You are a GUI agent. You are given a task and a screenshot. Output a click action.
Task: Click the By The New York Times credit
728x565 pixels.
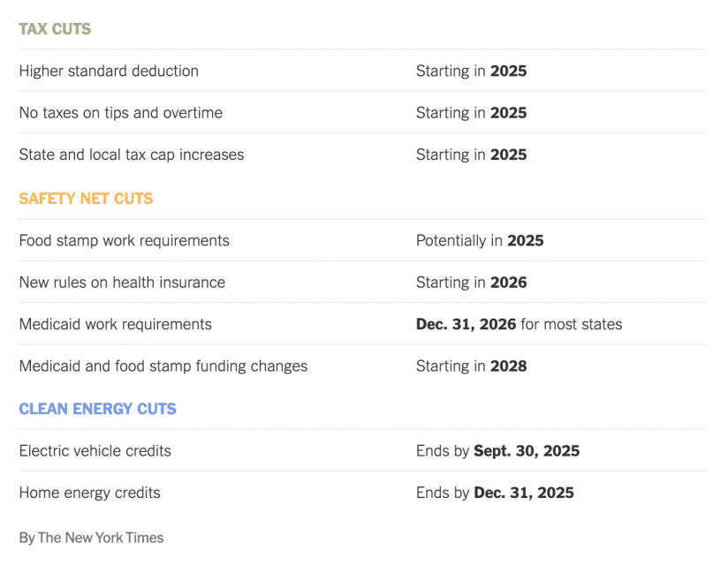click(x=92, y=538)
